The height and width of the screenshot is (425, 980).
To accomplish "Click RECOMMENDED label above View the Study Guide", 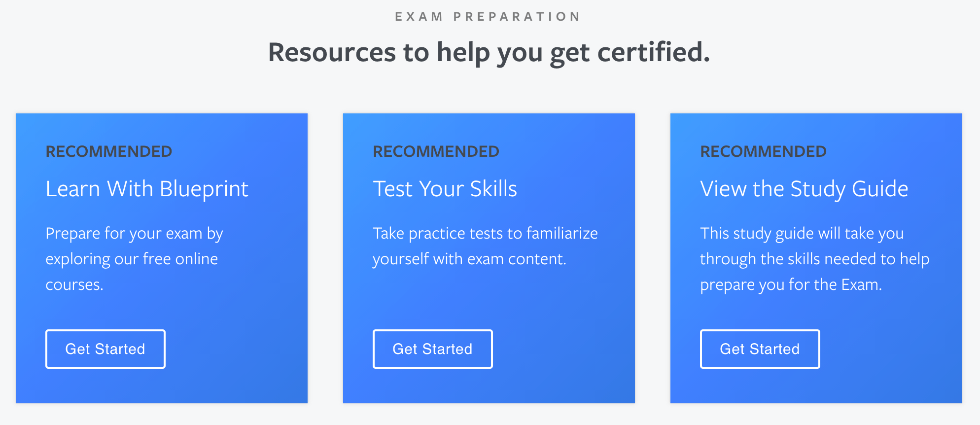I will 763,151.
